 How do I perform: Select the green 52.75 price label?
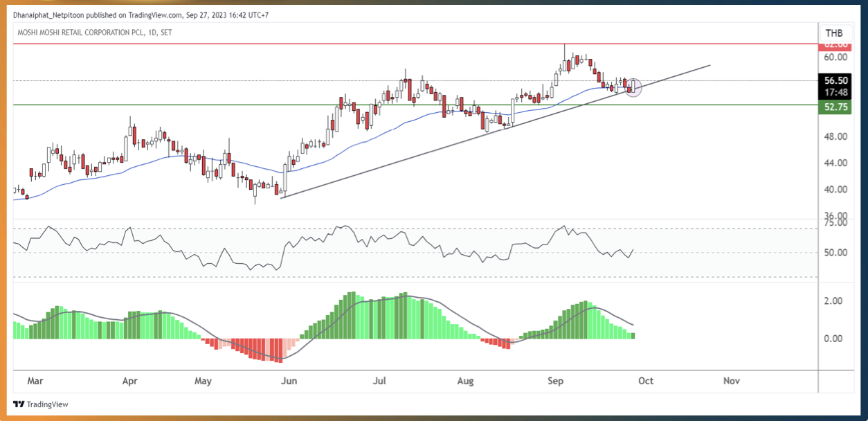click(836, 107)
